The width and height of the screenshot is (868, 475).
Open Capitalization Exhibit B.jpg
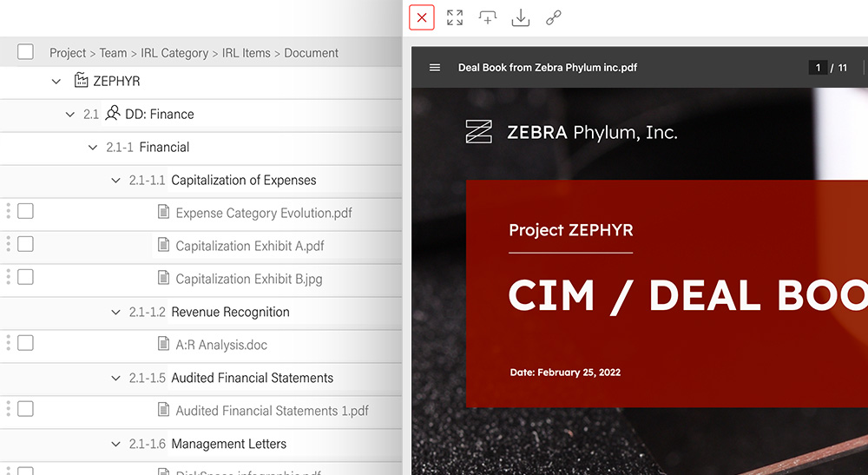click(x=248, y=279)
